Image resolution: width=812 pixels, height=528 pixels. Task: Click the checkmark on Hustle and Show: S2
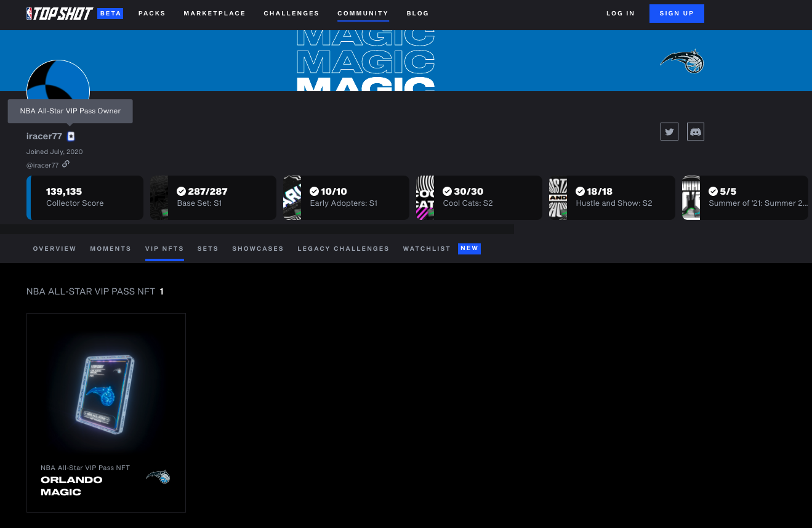(580, 191)
